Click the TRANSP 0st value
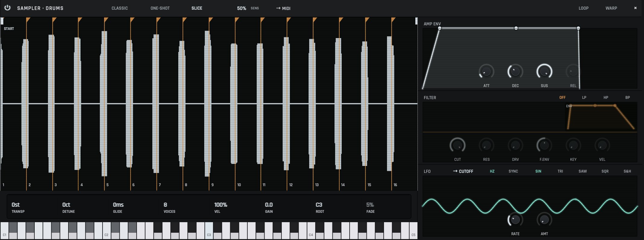This screenshot has height=240, width=644. 16,205
